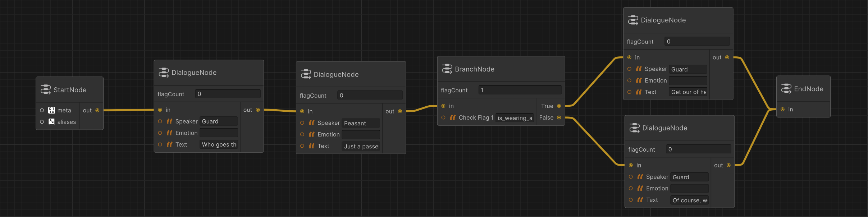Click the string icon beside Speaker in "Of course, w" node

point(640,177)
